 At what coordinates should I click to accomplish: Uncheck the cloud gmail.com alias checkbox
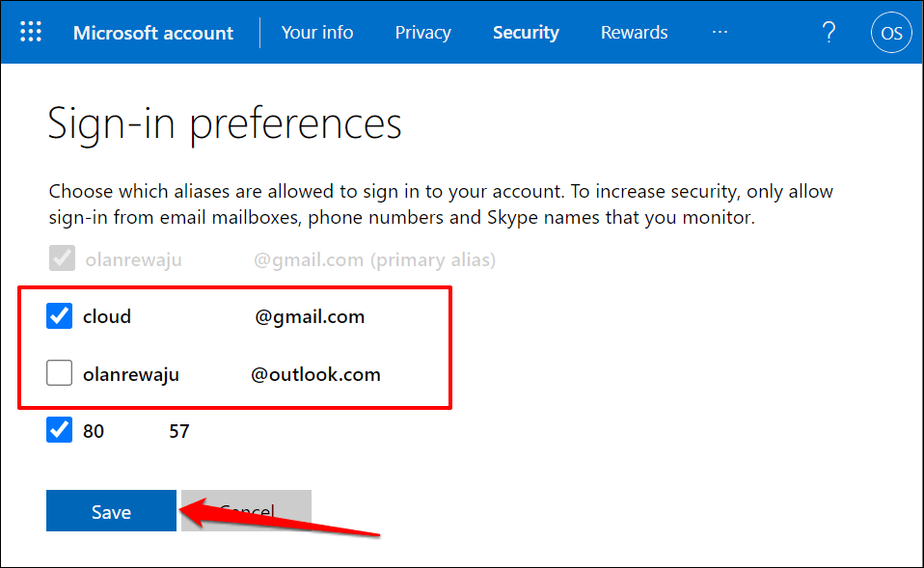click(x=60, y=316)
